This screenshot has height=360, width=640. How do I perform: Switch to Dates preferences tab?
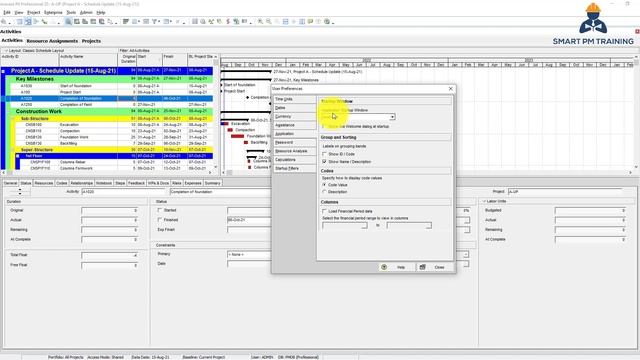coord(294,108)
